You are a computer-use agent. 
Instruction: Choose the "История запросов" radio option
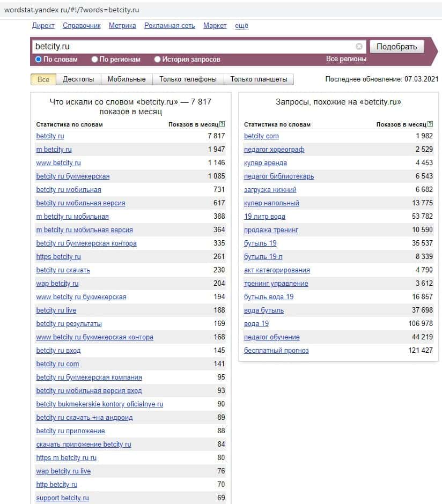(158, 60)
